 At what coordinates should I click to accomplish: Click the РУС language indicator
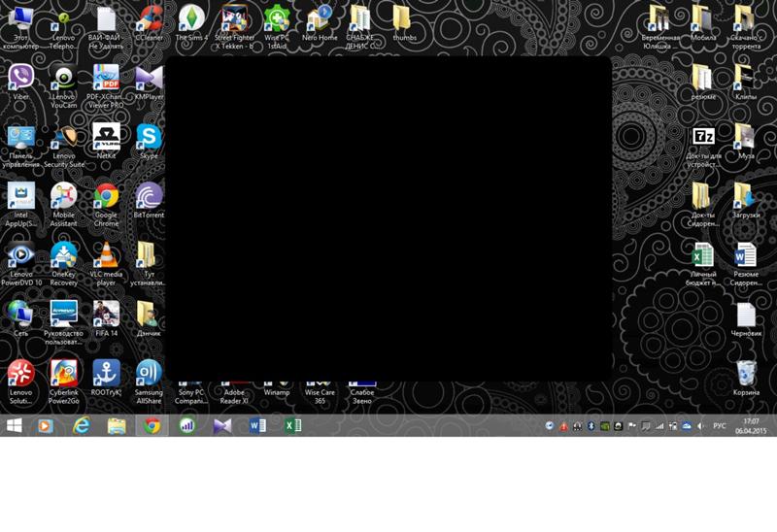[720, 426]
